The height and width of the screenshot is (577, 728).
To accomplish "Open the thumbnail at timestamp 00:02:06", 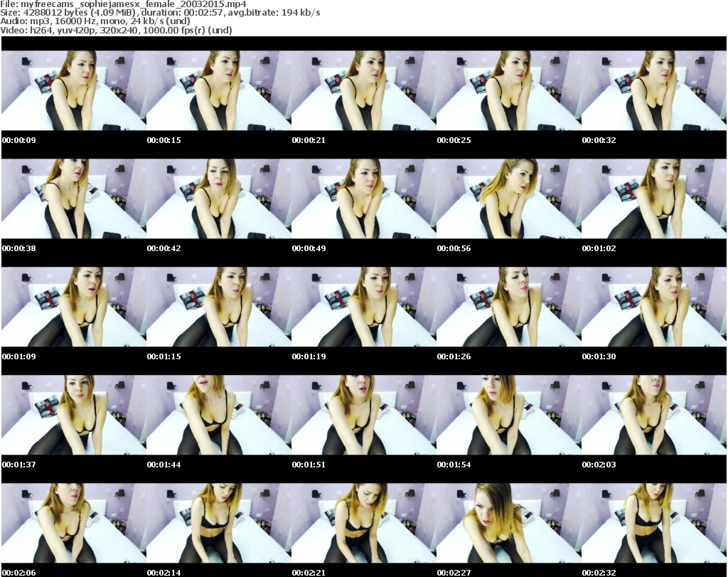I will pos(74,523).
